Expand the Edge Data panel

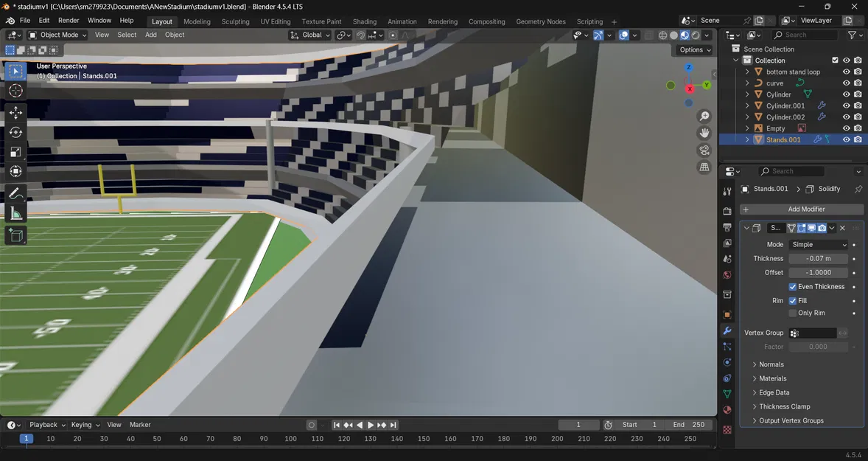(x=774, y=393)
